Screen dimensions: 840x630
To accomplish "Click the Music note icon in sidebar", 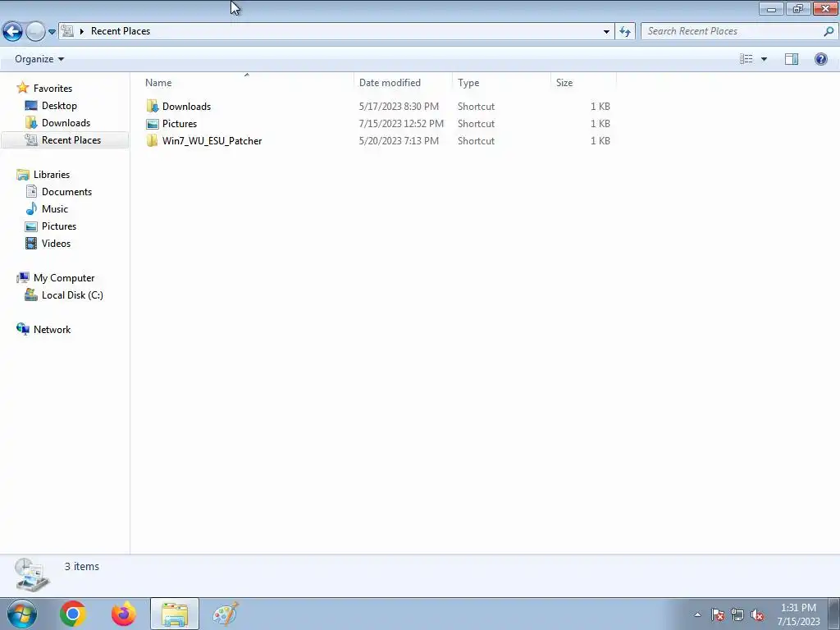I will tap(32, 209).
